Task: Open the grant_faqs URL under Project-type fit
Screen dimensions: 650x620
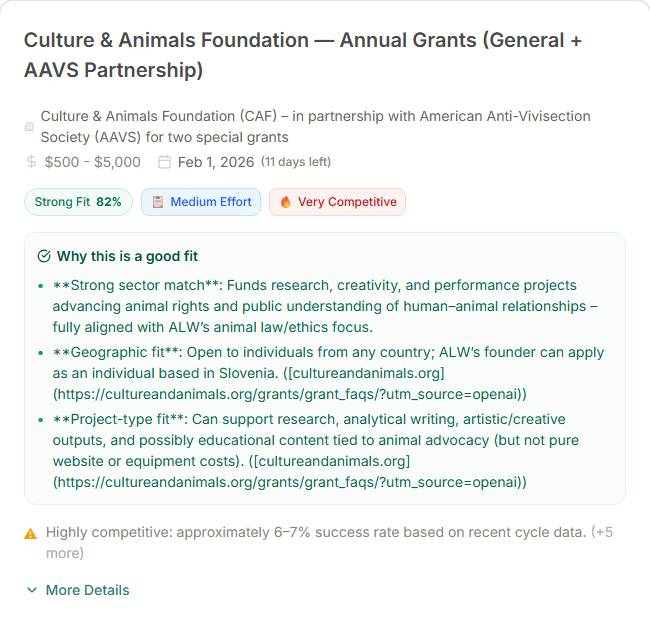Action: click(290, 482)
